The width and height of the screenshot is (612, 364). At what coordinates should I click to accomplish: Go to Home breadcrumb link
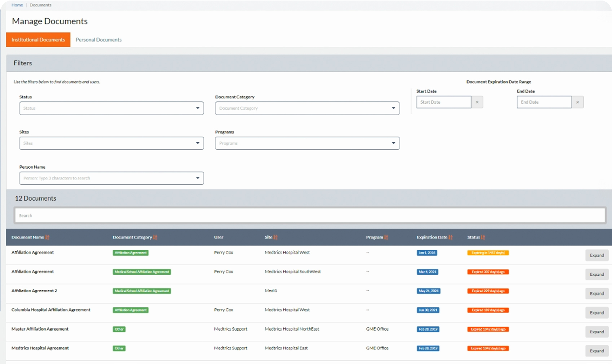click(x=17, y=5)
